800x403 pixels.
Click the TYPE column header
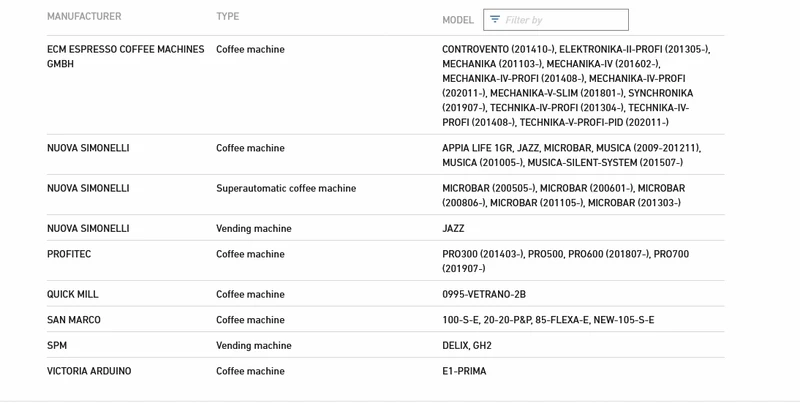(x=228, y=16)
